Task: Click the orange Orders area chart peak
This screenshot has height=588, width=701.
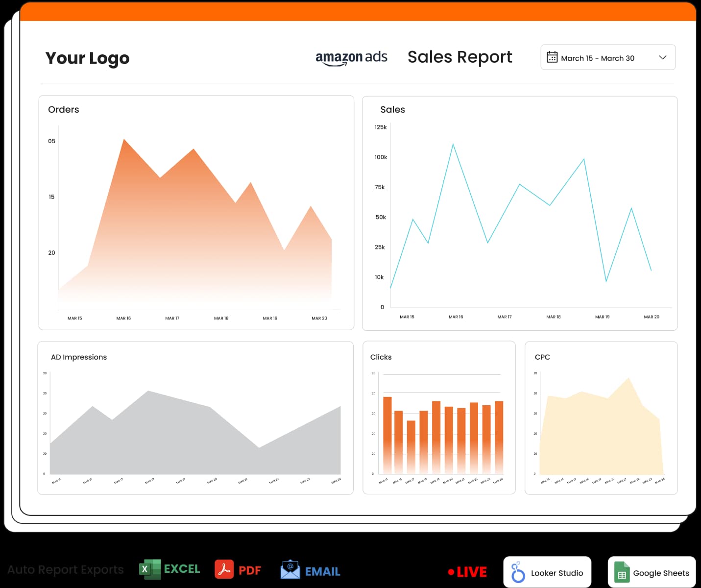Action: coord(124,141)
